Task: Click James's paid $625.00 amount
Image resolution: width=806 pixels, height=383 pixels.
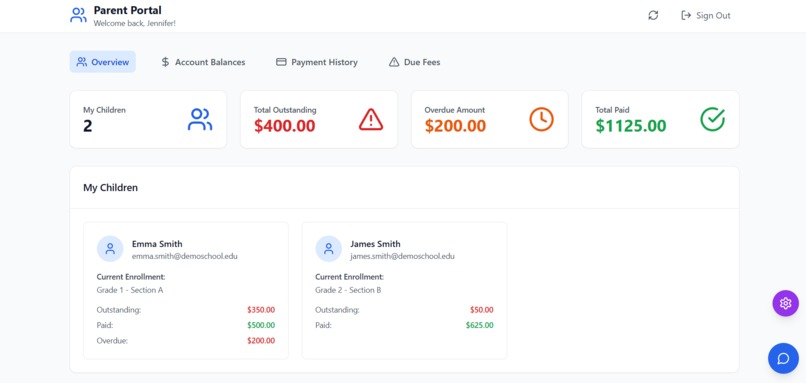Action: pos(480,325)
